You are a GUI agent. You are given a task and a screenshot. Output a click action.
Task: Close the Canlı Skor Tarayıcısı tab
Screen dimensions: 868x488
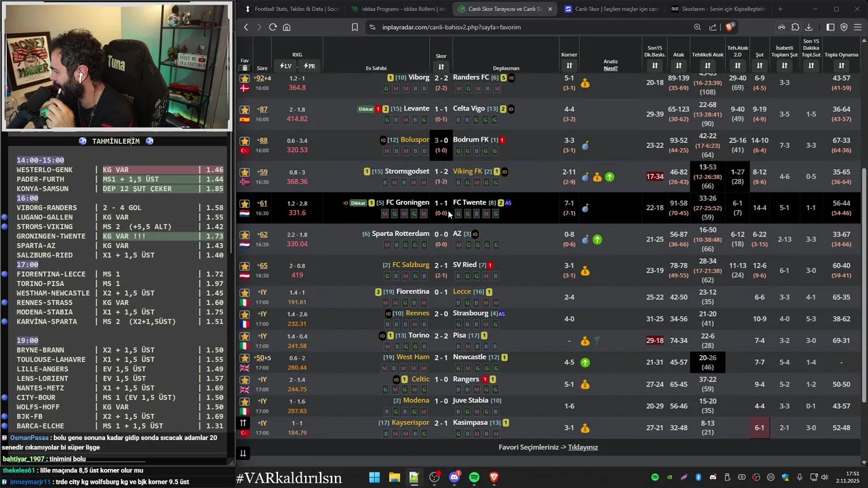pos(550,9)
